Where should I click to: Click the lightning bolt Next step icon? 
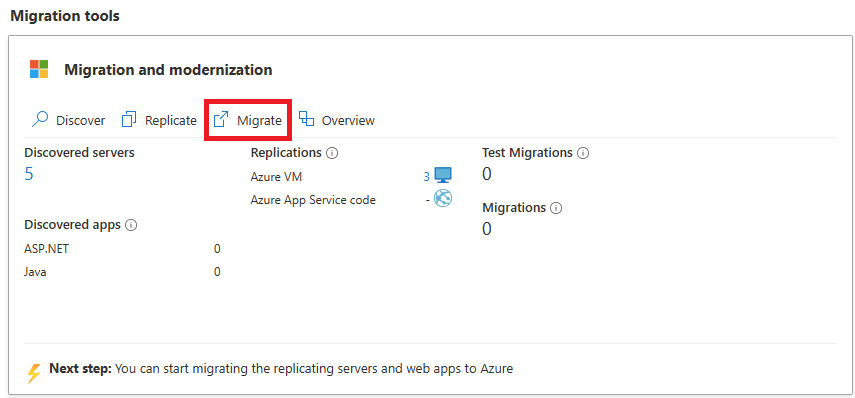(34, 373)
